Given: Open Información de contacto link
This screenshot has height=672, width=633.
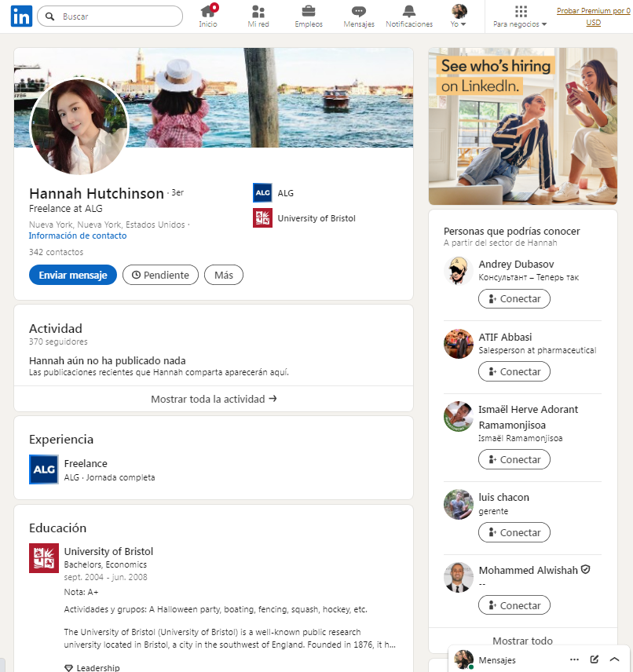Looking at the screenshot, I should [78, 236].
